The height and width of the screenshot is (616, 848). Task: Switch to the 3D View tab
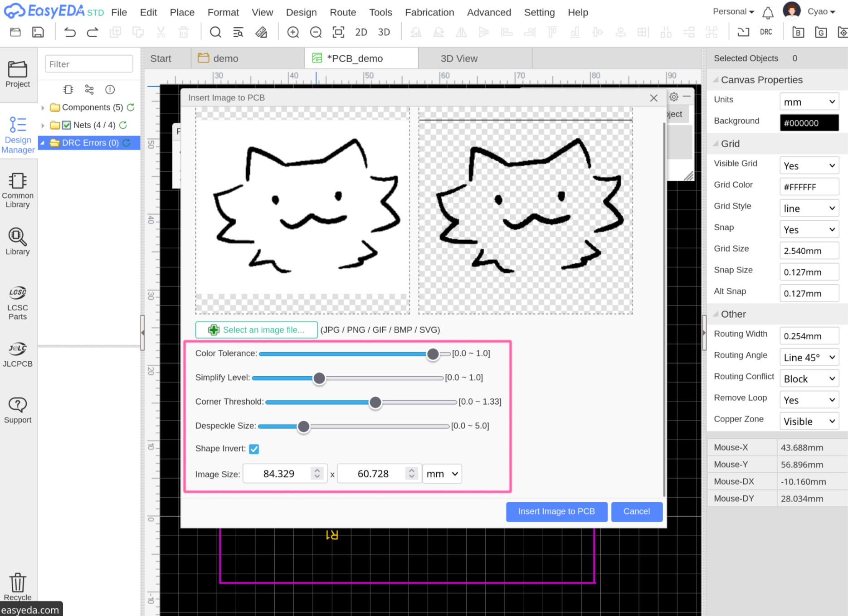click(x=459, y=58)
